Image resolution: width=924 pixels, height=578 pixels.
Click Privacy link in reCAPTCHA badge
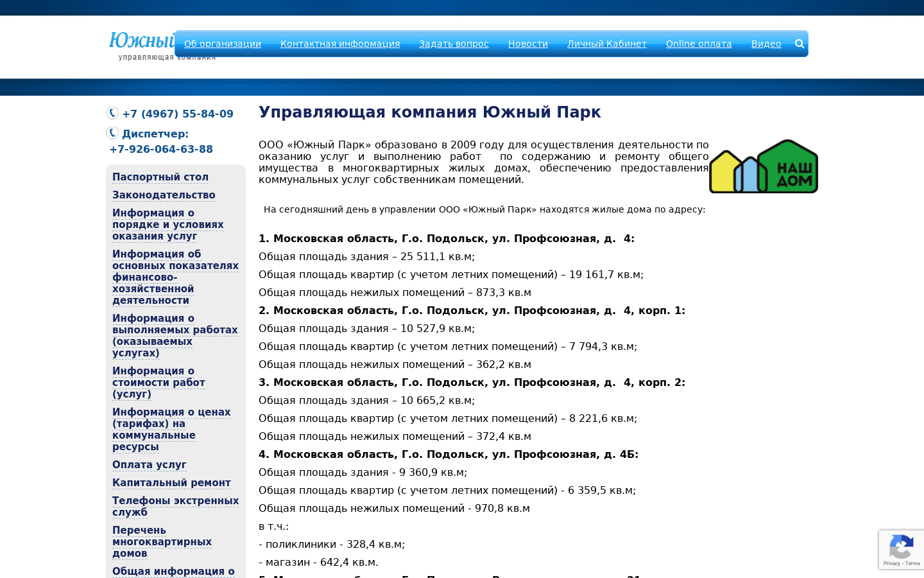click(x=891, y=563)
